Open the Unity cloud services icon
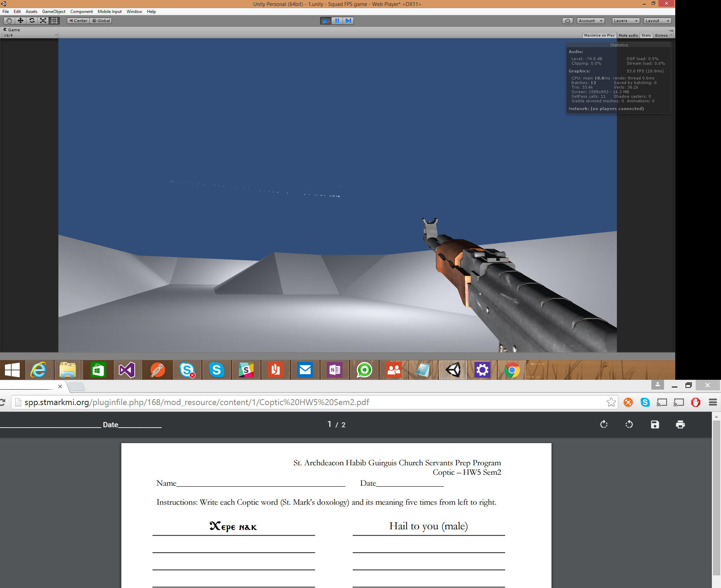This screenshot has height=588, width=721. point(568,21)
